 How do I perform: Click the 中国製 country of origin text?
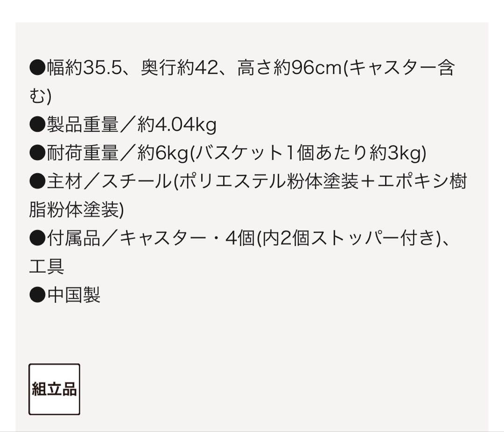pos(74,295)
